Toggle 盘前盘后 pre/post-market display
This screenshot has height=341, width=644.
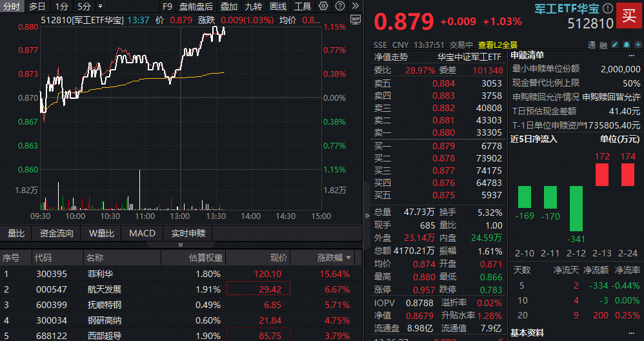pos(196,6)
